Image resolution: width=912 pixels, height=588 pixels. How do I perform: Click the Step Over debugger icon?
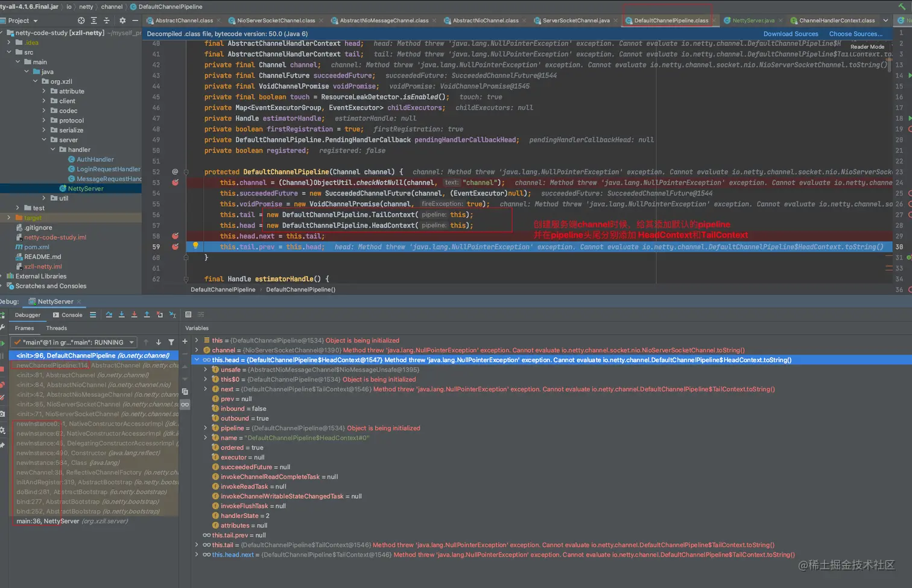click(109, 315)
